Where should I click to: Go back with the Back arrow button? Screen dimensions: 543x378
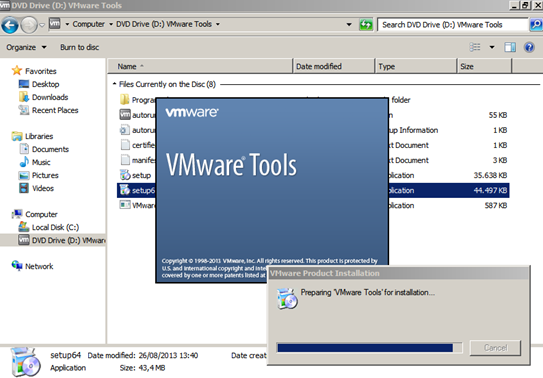tap(10, 25)
